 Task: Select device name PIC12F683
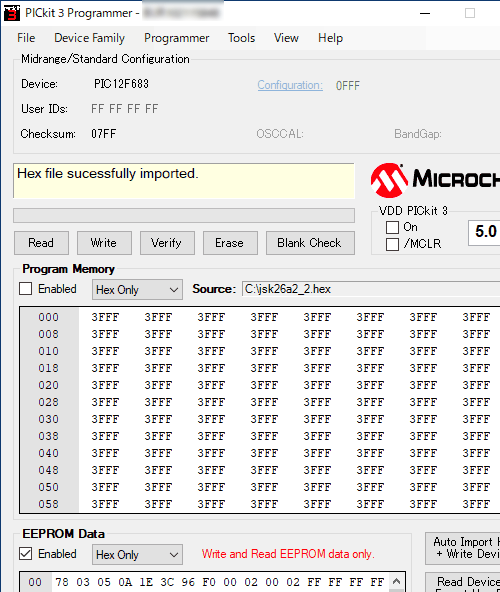tap(121, 84)
